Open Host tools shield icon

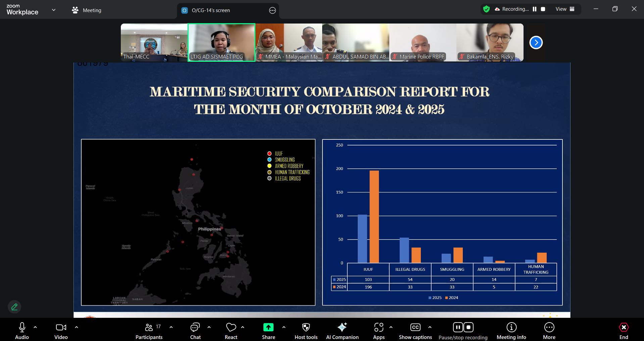[x=306, y=328]
